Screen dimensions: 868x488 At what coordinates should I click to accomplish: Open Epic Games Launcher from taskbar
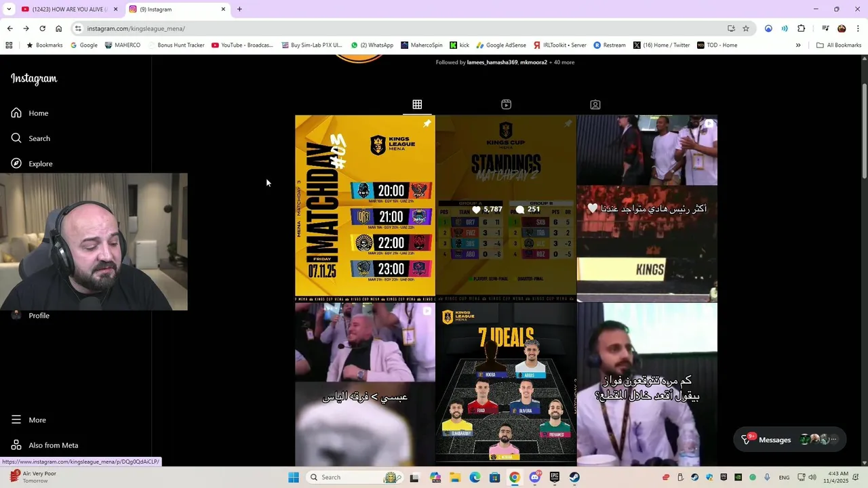click(x=555, y=477)
